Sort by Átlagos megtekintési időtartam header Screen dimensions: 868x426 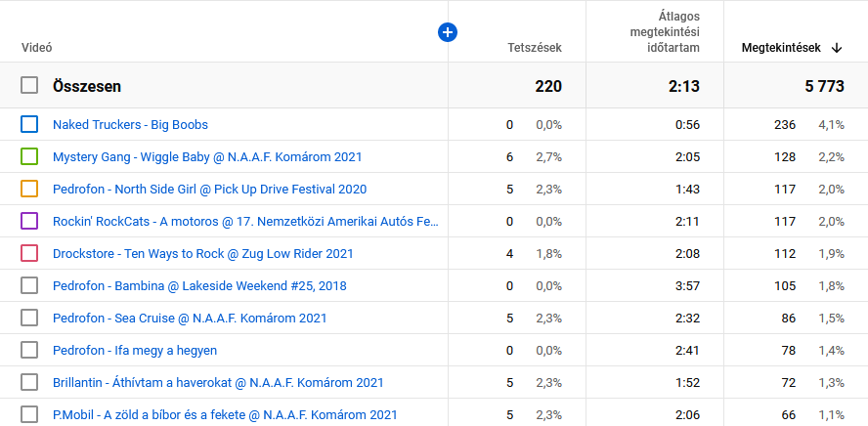click(x=665, y=32)
